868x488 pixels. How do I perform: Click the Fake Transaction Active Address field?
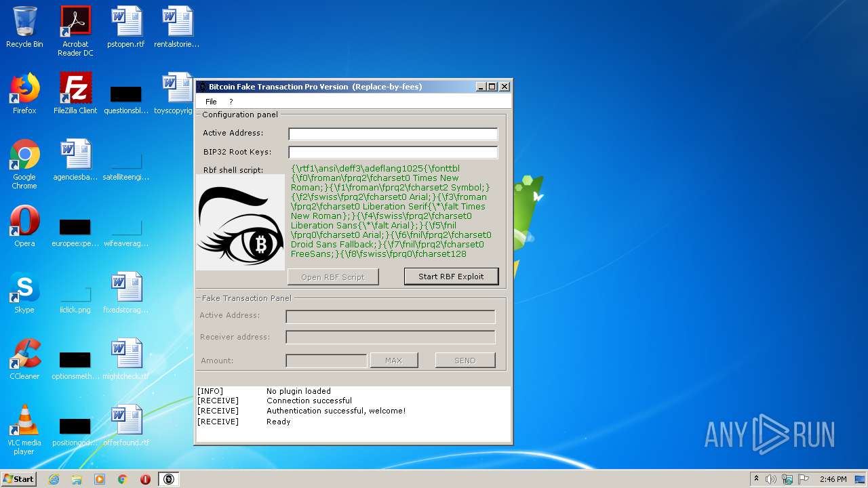coord(391,317)
